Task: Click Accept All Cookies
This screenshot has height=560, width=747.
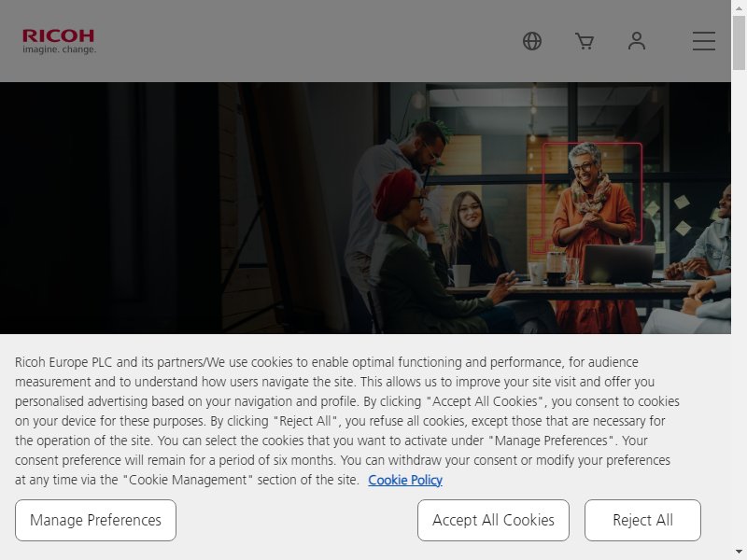Action: point(493,520)
